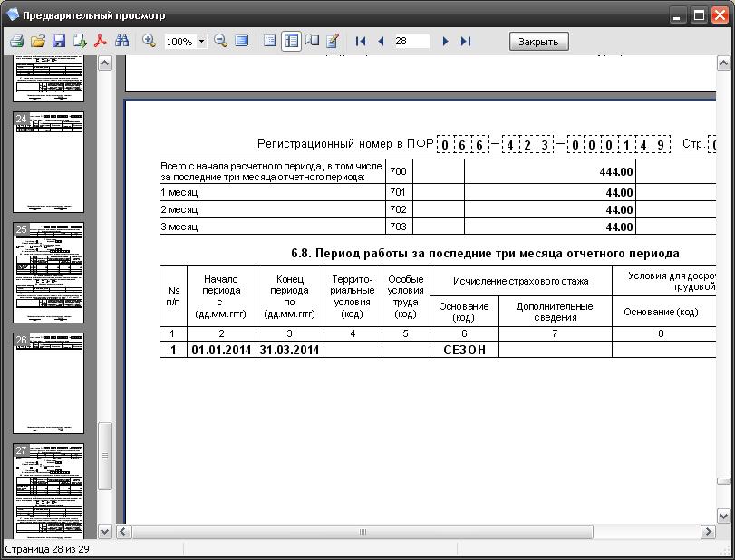Export the document to PDF
This screenshot has height=560, width=735.
coord(102,42)
